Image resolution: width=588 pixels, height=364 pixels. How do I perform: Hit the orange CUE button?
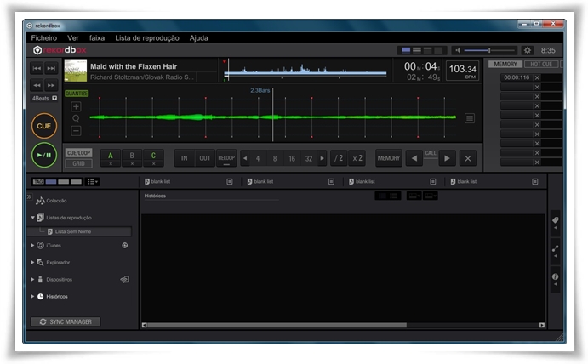(x=44, y=126)
